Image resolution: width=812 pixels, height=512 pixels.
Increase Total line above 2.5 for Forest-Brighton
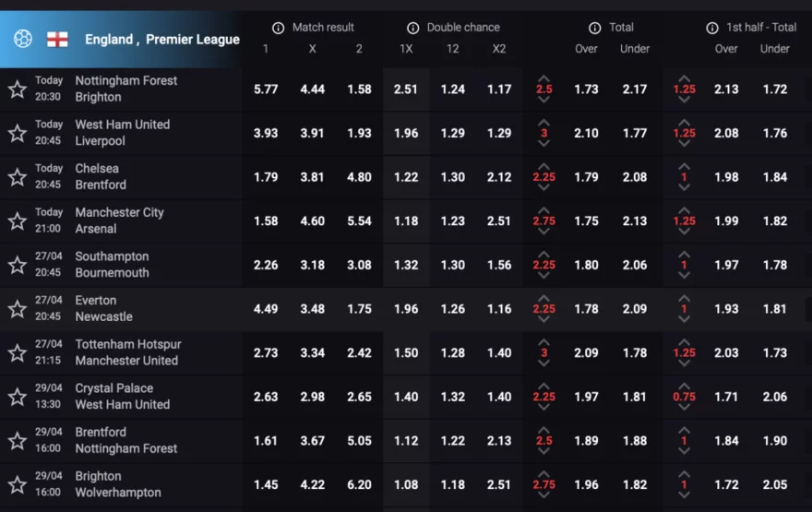tap(544, 78)
